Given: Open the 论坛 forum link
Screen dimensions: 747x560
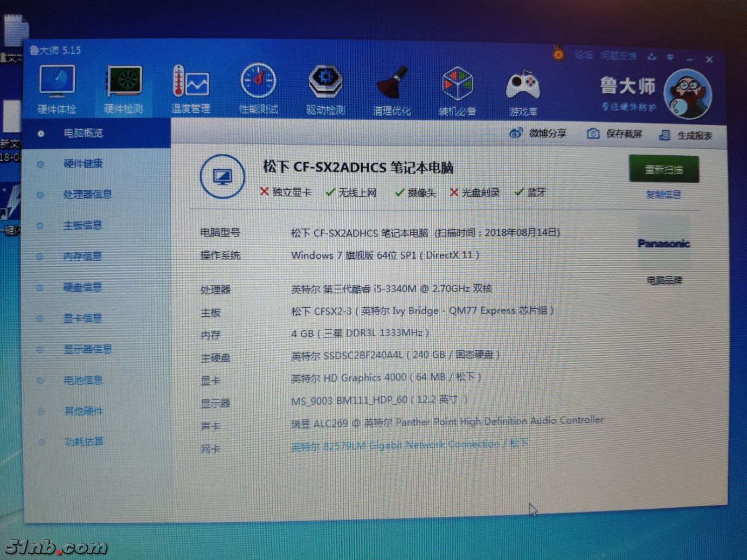Looking at the screenshot, I should [x=584, y=54].
